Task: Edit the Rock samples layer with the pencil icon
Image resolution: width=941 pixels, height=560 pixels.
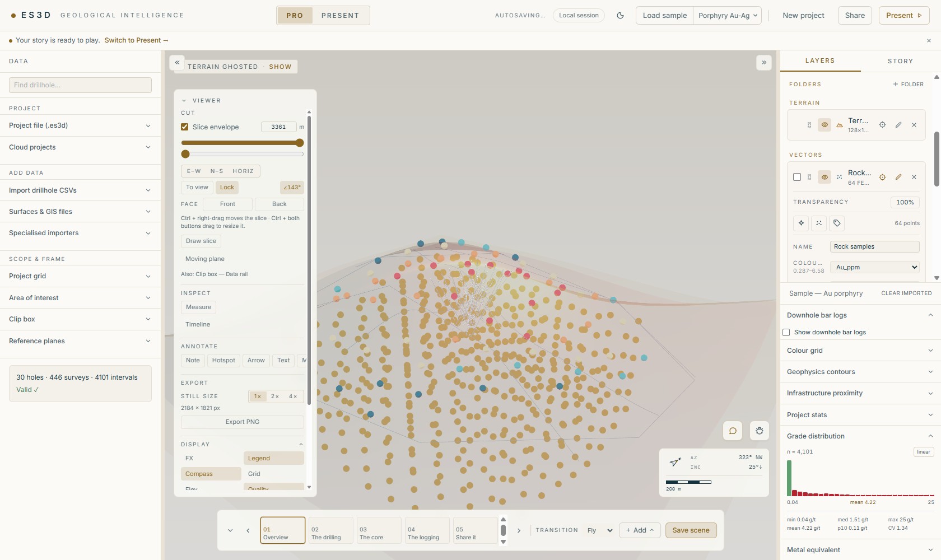Action: click(898, 177)
